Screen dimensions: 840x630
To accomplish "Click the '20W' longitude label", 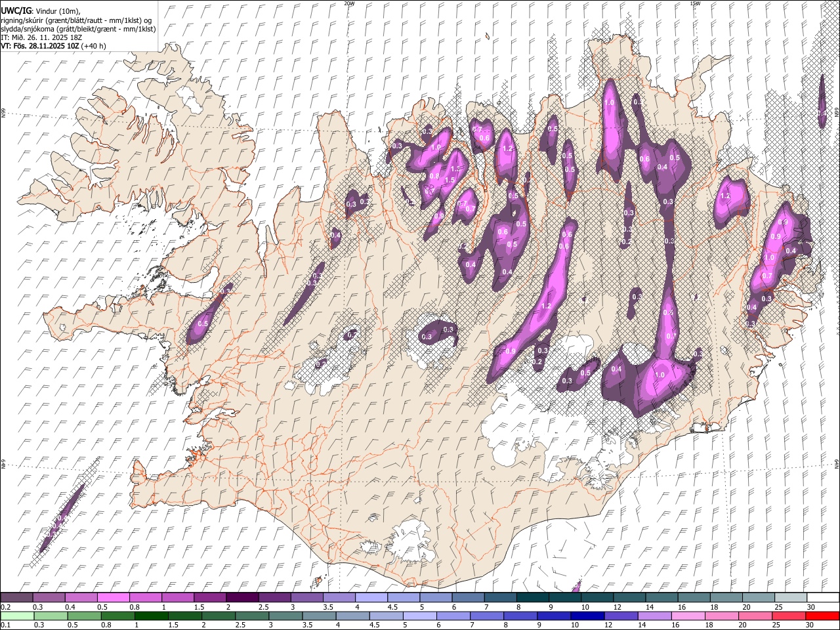I will (350, 3).
